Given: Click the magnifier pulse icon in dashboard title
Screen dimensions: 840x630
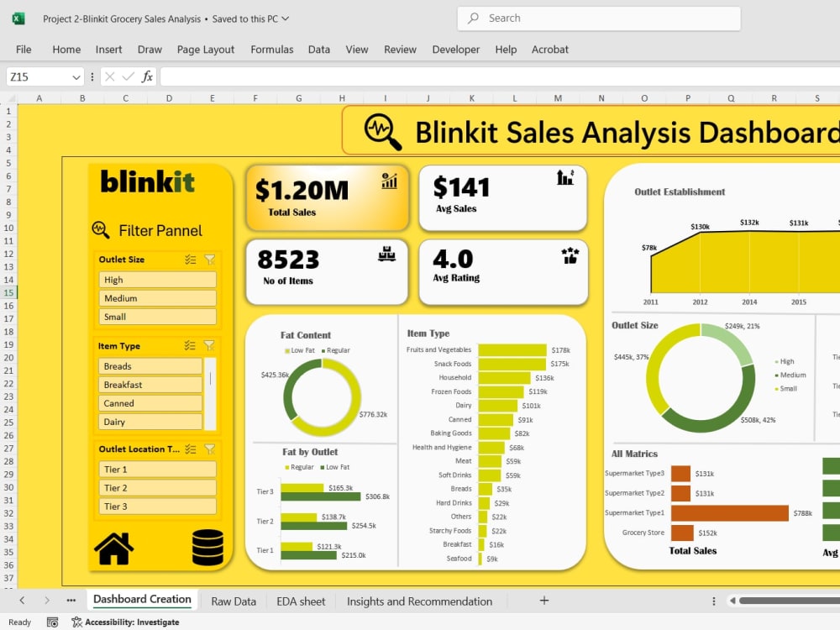Looking at the screenshot, I should [382, 132].
